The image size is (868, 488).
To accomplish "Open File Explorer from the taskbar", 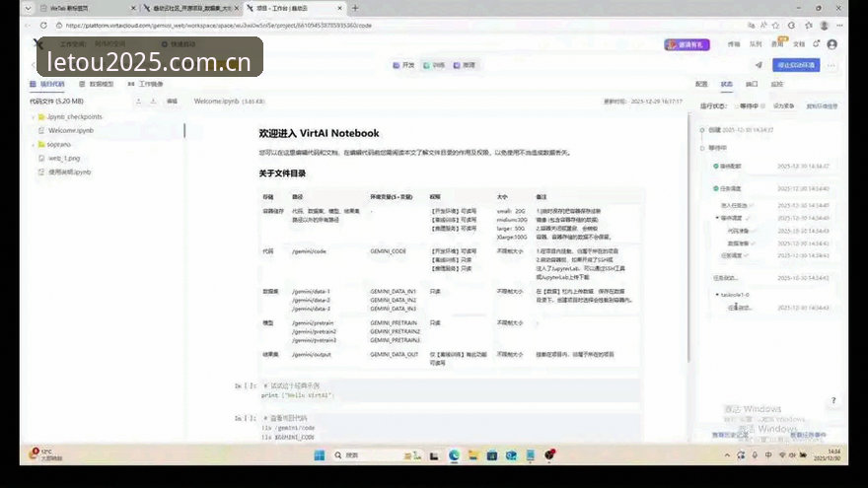I will (473, 455).
